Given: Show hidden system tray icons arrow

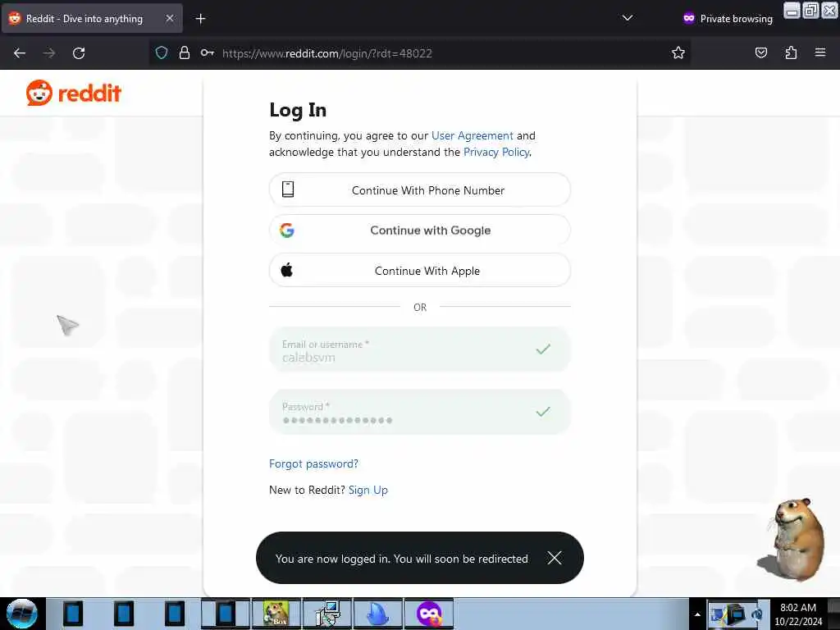Looking at the screenshot, I should 697,614.
